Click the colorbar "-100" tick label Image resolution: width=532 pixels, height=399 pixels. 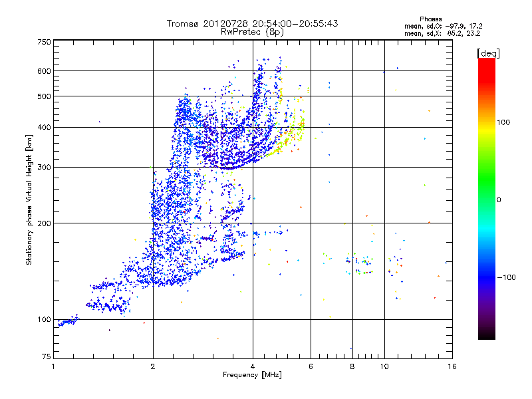click(x=506, y=277)
